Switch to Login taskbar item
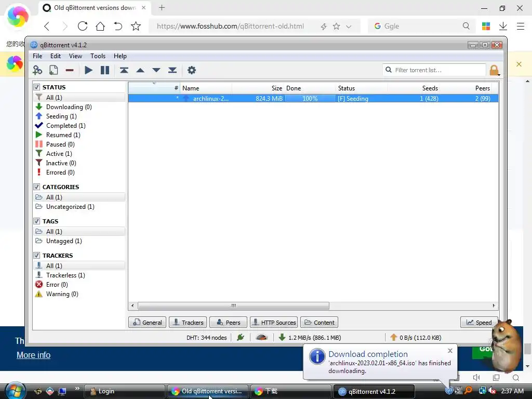Viewport: 532px width, 399px height. [124, 391]
